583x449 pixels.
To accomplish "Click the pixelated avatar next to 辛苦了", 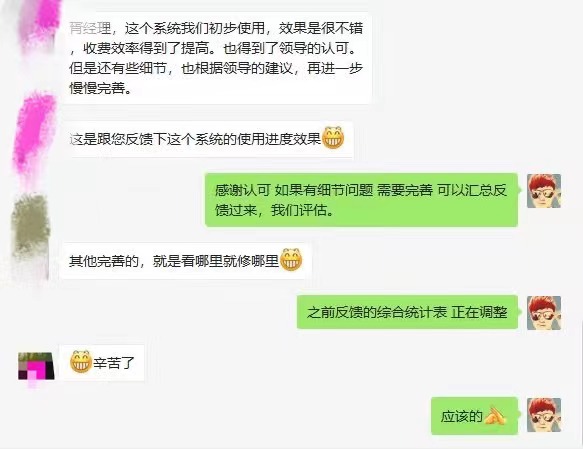I will point(36,366).
